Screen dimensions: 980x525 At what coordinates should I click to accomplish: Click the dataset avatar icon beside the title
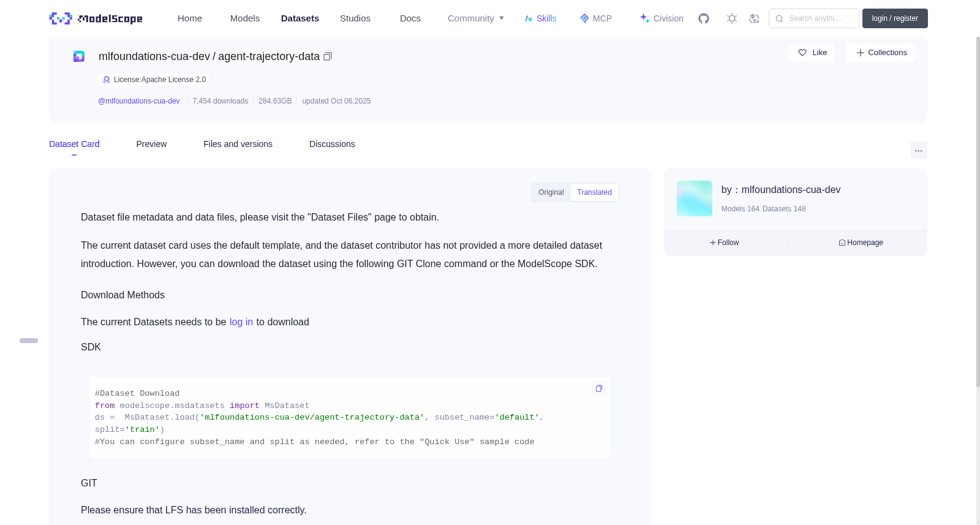pyautogui.click(x=79, y=56)
